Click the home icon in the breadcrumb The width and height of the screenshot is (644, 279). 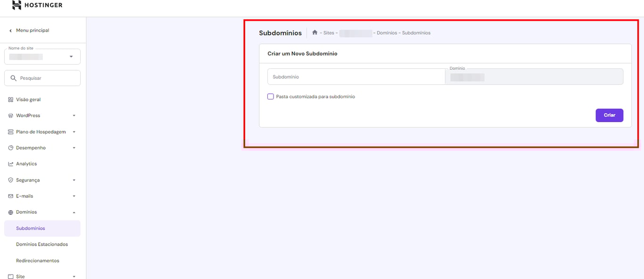(x=314, y=32)
